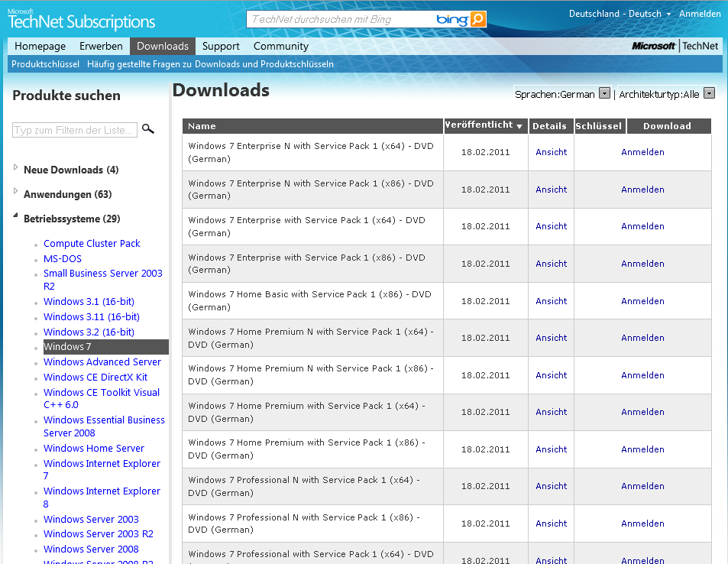Open the Windows Internet Explorer 7 link
Viewport: 728px width, 564px height.
click(102, 470)
